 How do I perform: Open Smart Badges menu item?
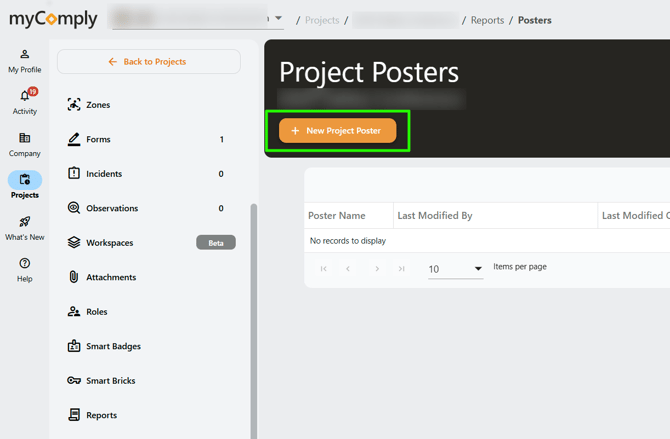click(x=113, y=347)
